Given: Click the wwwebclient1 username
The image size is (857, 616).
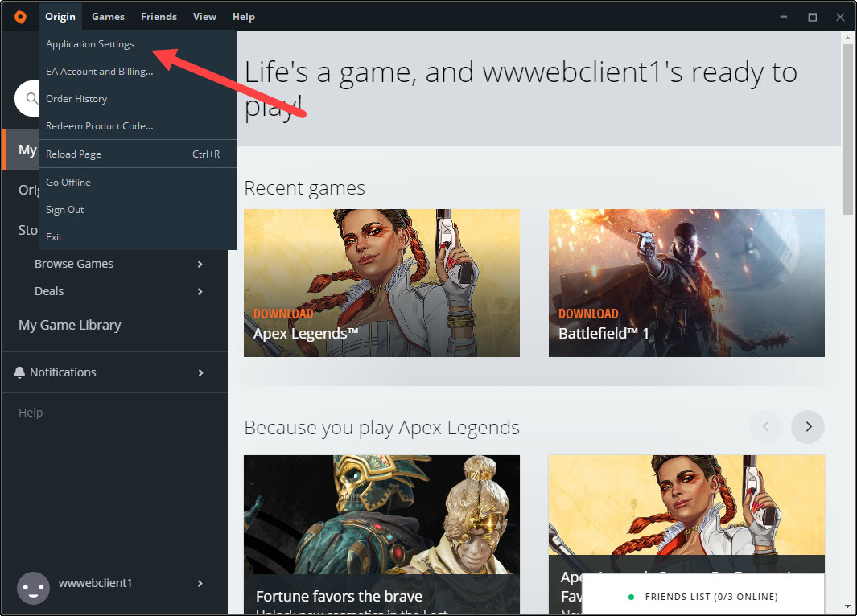Looking at the screenshot, I should click(95, 583).
